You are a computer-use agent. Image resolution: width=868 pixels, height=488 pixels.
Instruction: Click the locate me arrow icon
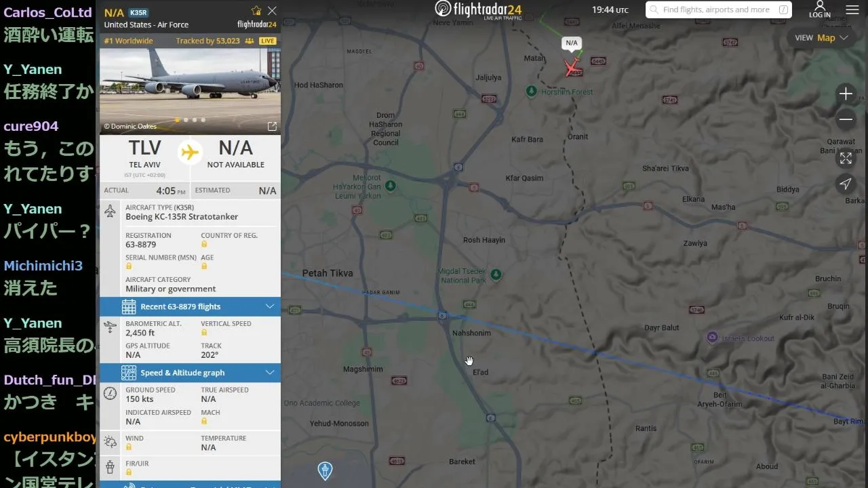coord(846,184)
